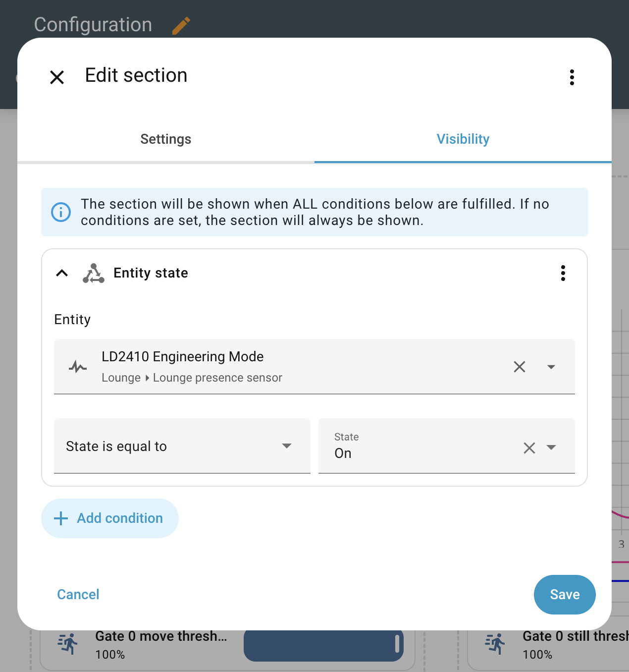Image resolution: width=629 pixels, height=672 pixels.
Task: Clear the State value On
Action: tap(529, 448)
